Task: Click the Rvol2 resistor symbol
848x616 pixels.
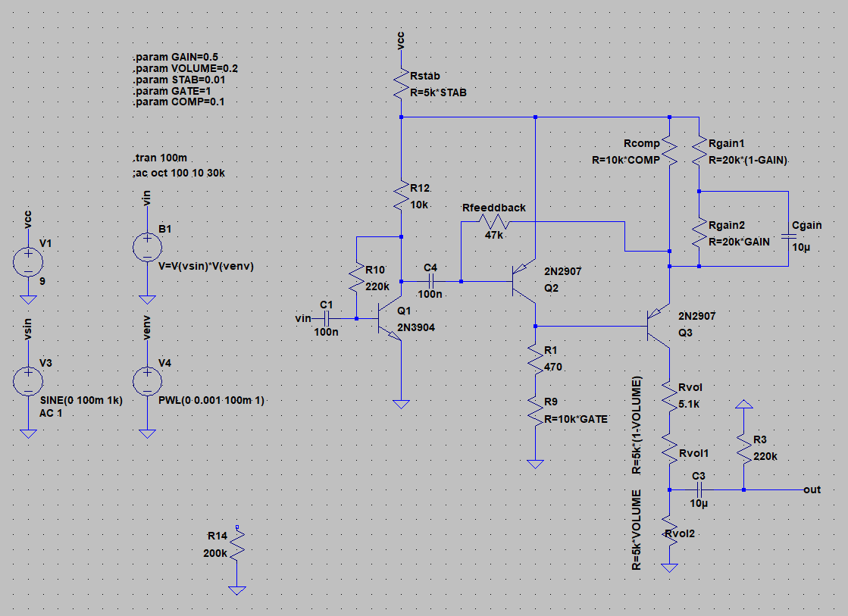Action: click(x=669, y=530)
